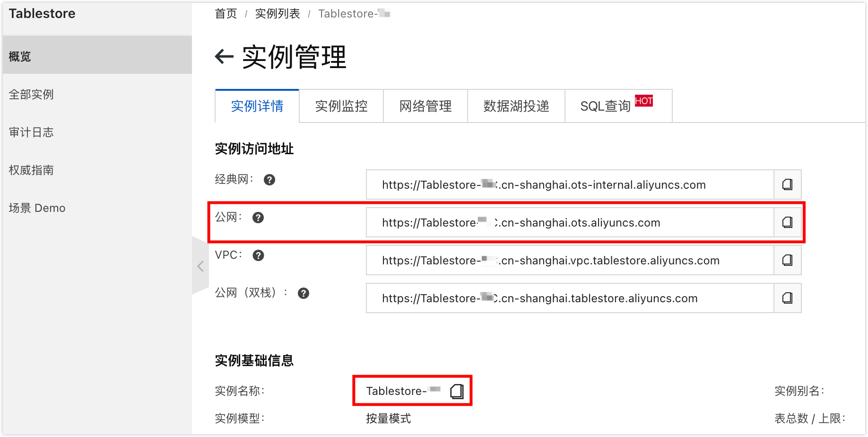Open 场景 Demo from sidebar
The width and height of the screenshot is (868, 437).
coord(37,208)
